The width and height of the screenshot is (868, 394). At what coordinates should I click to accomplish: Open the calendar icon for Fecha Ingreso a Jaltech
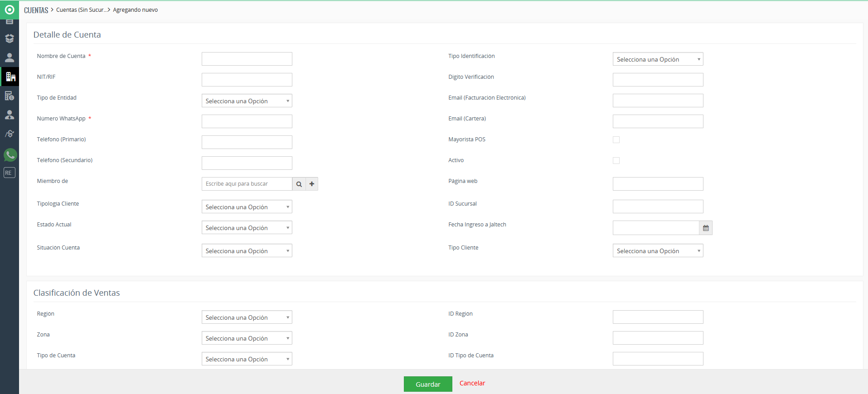tap(706, 228)
